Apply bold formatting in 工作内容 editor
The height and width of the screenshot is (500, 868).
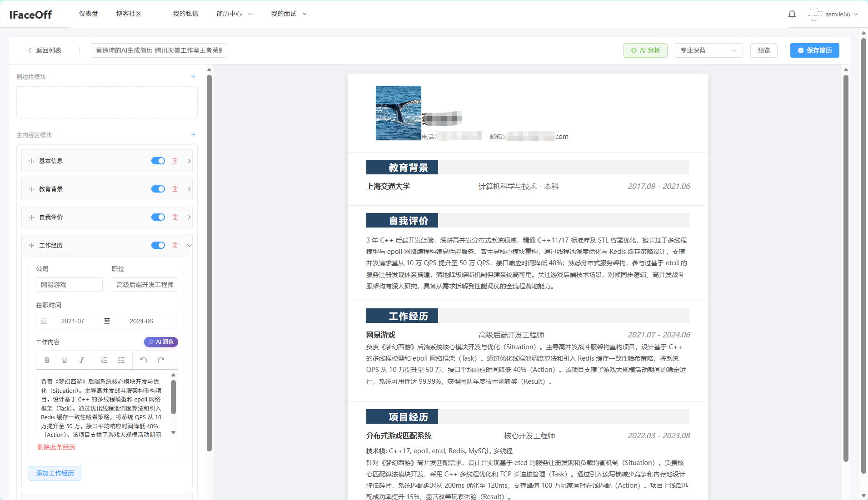point(47,360)
